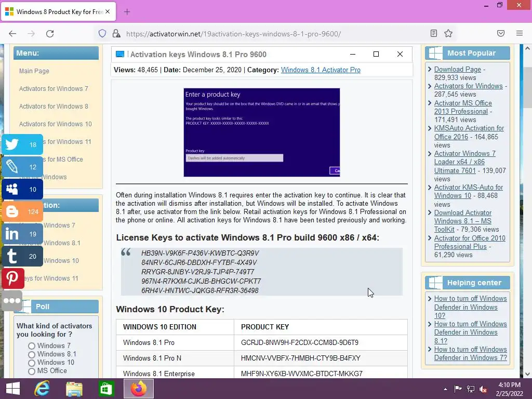Open Activators for Windows 8 menu item
This screenshot has height=399, width=532.
pos(54,106)
